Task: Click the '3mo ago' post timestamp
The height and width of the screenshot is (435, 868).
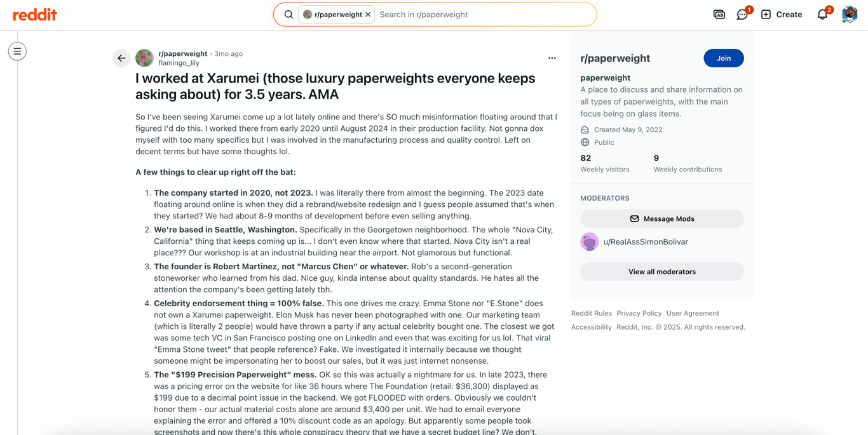Action: 229,54
